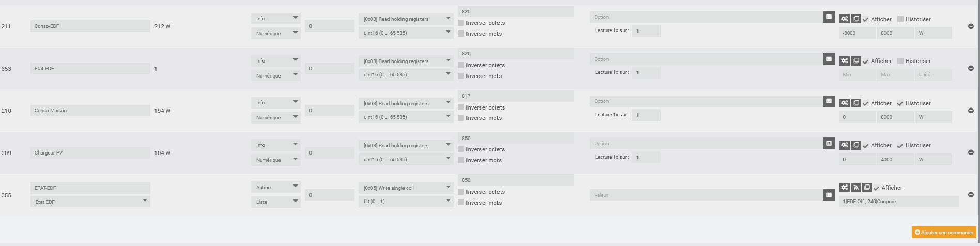Open option list icon for Chargeur-PV row
This screenshot has height=246, width=980.
(829, 144)
